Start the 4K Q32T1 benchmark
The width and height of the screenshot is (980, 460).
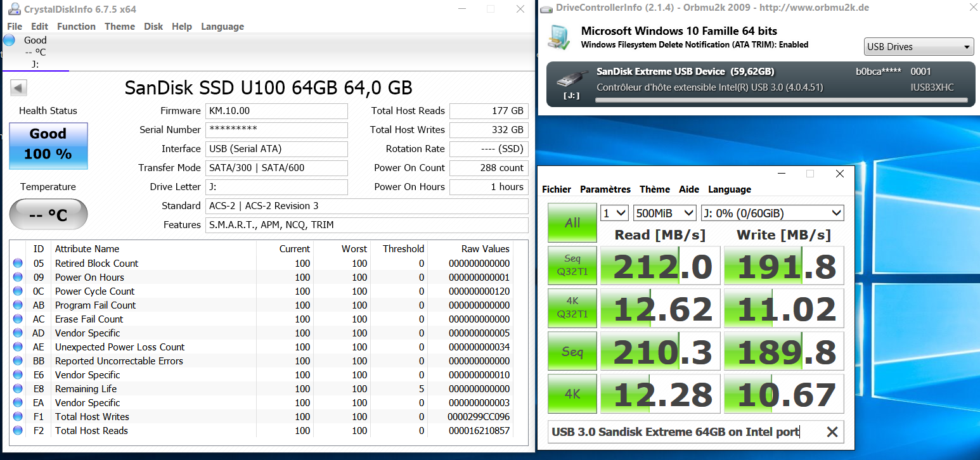(572, 308)
